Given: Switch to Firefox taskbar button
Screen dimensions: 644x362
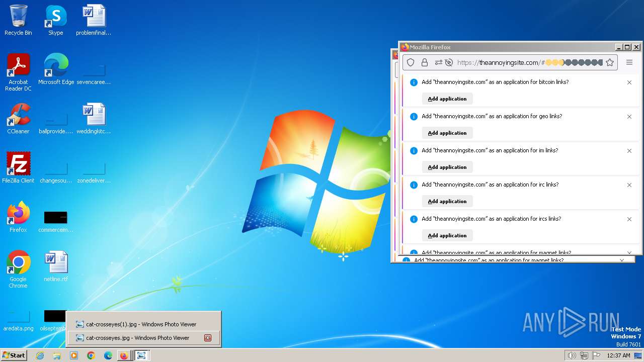Looking at the screenshot, I should 124,355.
